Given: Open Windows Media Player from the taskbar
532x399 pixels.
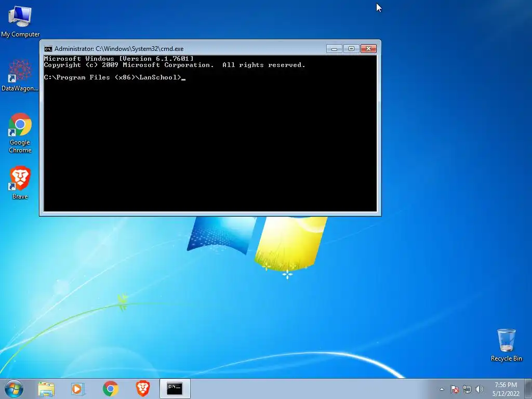Looking at the screenshot, I should point(78,389).
